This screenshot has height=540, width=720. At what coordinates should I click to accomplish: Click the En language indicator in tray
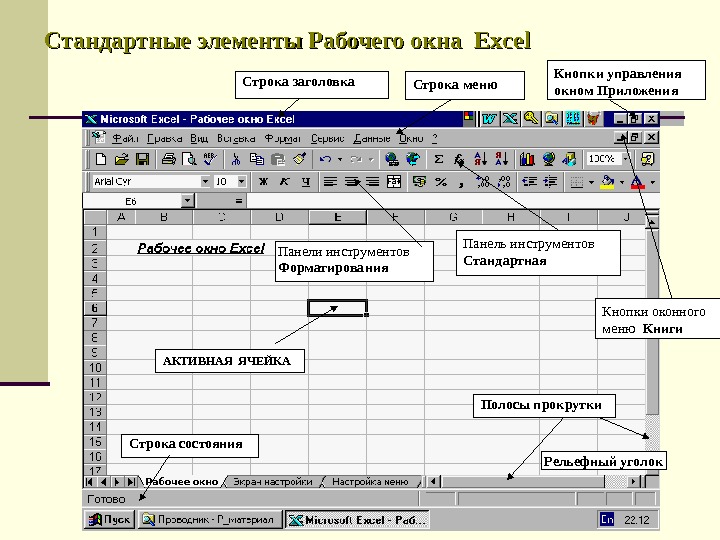point(607,520)
